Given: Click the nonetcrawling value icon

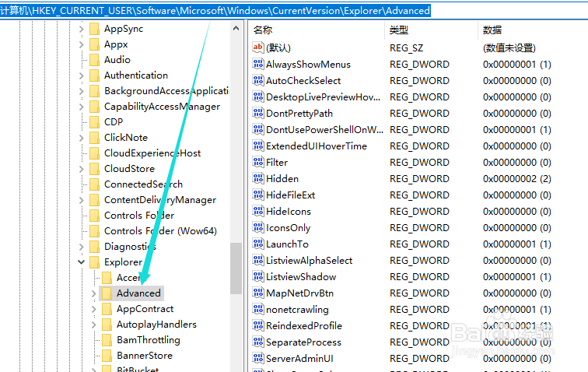Looking at the screenshot, I should pos(258,309).
